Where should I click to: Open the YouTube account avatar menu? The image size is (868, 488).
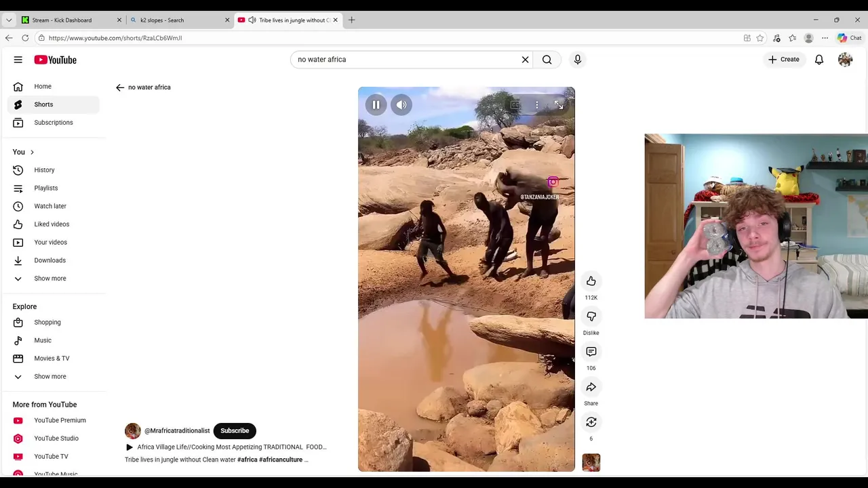pos(845,60)
